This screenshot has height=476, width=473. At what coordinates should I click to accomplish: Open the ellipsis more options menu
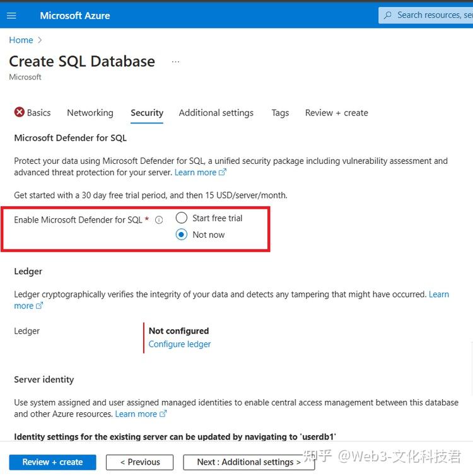175,62
